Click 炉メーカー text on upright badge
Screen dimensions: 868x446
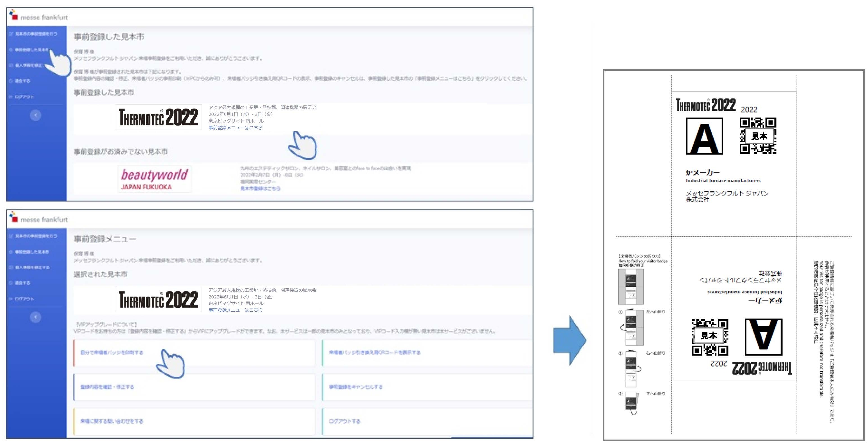tap(702, 172)
